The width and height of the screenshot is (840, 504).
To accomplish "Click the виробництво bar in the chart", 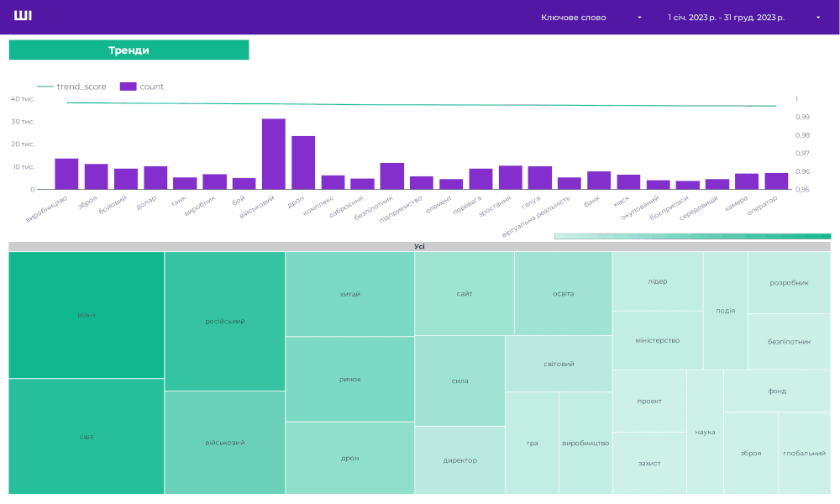I will [x=66, y=174].
